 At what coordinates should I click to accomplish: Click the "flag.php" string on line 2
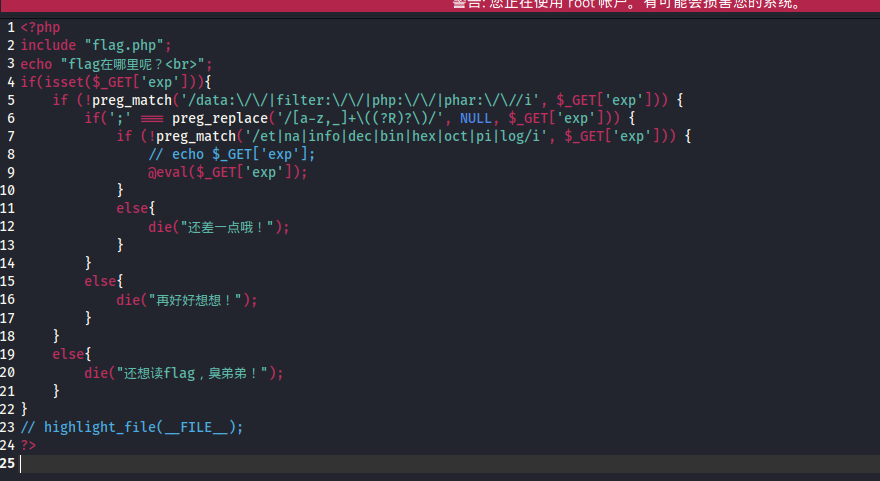click(128, 45)
